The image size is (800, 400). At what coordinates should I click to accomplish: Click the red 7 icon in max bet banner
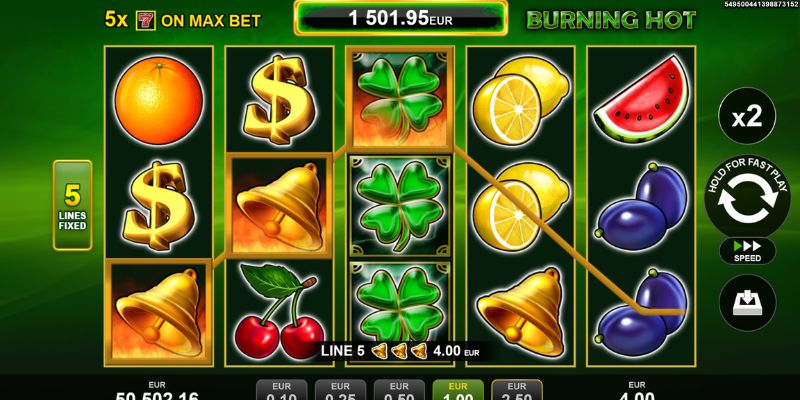145,20
